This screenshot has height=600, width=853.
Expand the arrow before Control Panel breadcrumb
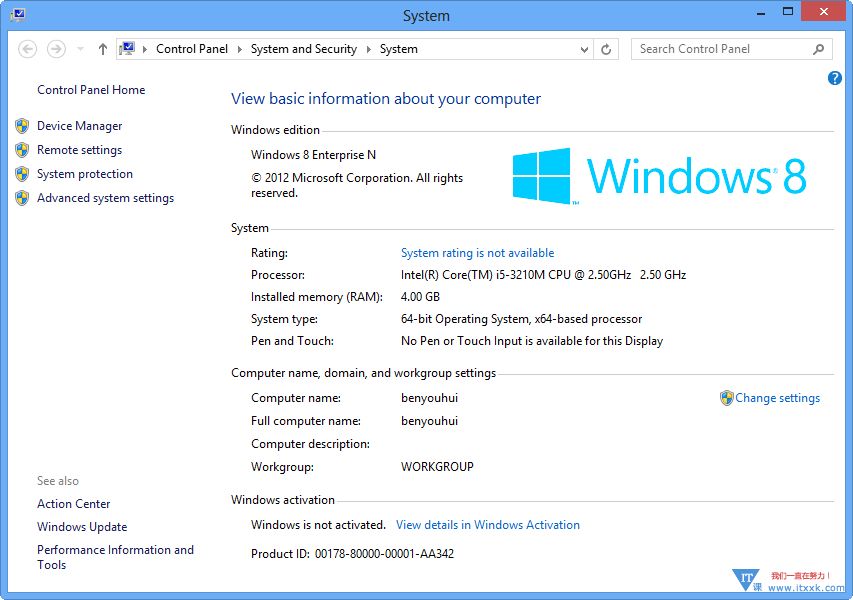145,50
